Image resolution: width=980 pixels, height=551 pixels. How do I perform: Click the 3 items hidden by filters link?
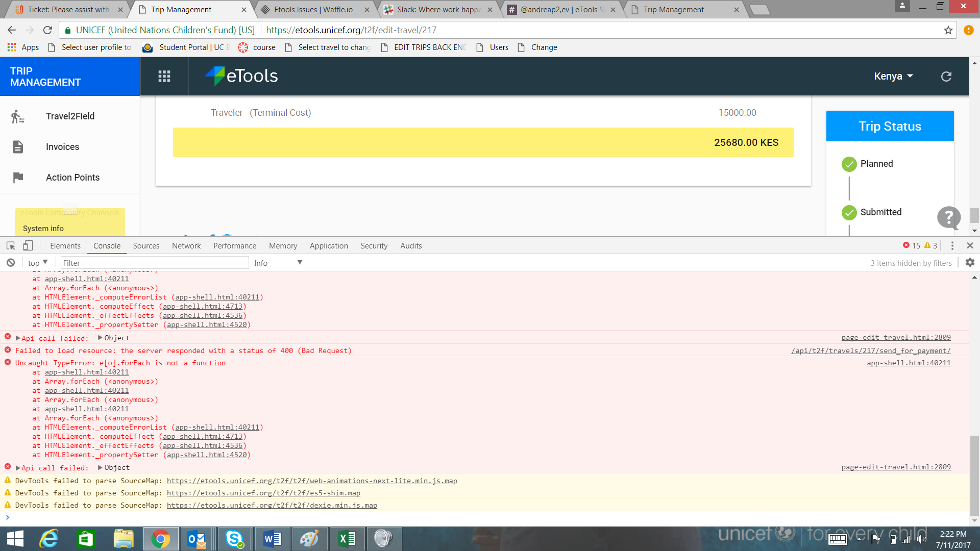click(911, 263)
